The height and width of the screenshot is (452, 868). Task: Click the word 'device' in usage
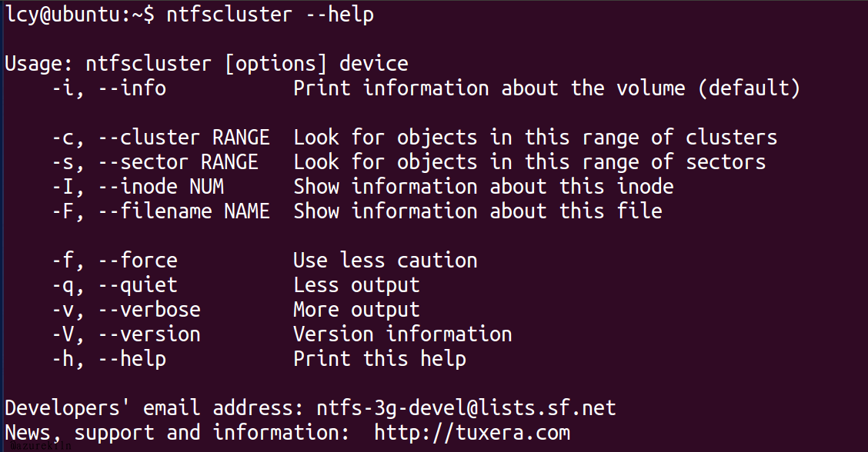374,64
